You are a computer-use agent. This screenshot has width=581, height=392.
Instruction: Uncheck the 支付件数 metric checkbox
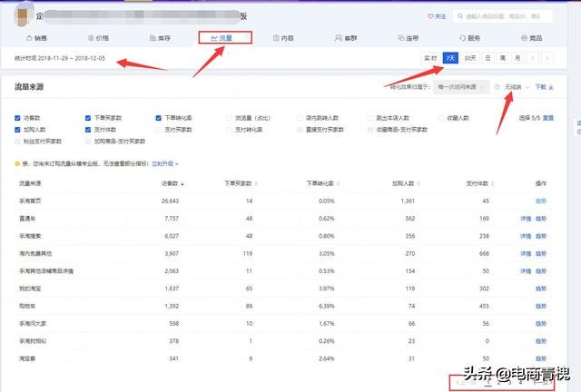tap(88, 130)
